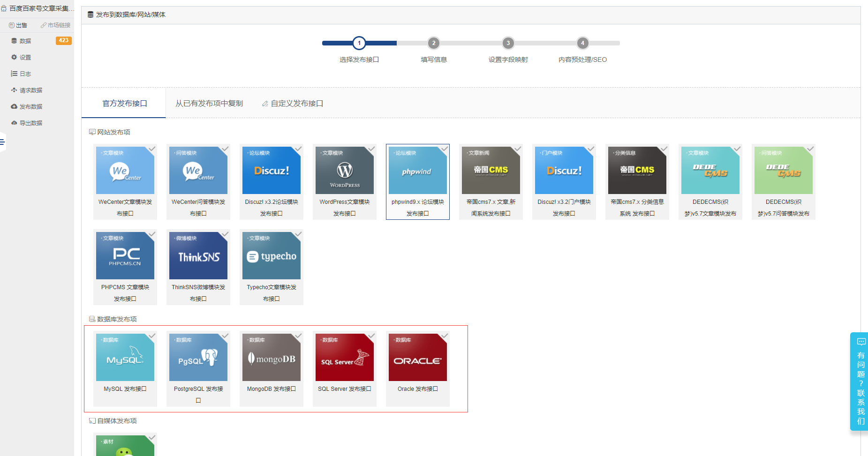Select DEDECMS v5.7问答模块 card
Screen dimensions: 868x456
pos(784,182)
